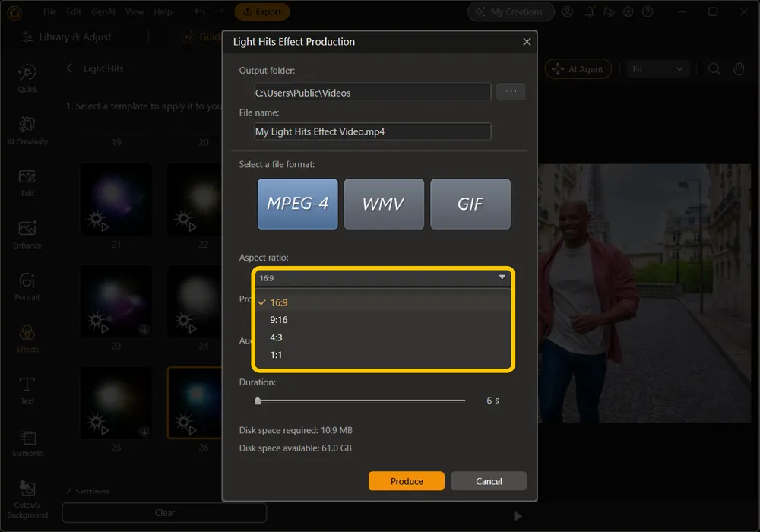Open the Quick tools panel
The width and height of the screenshot is (760, 532).
pyautogui.click(x=27, y=78)
